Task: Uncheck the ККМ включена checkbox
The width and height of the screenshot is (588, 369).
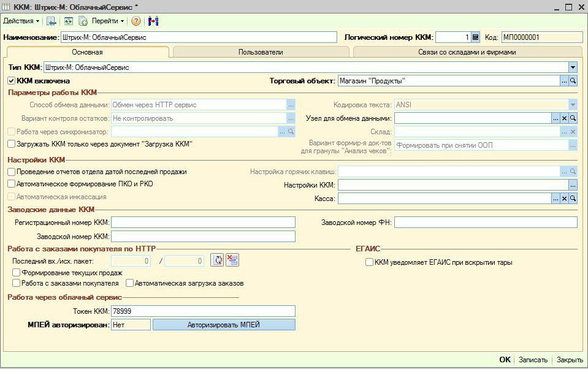Action: tap(12, 80)
